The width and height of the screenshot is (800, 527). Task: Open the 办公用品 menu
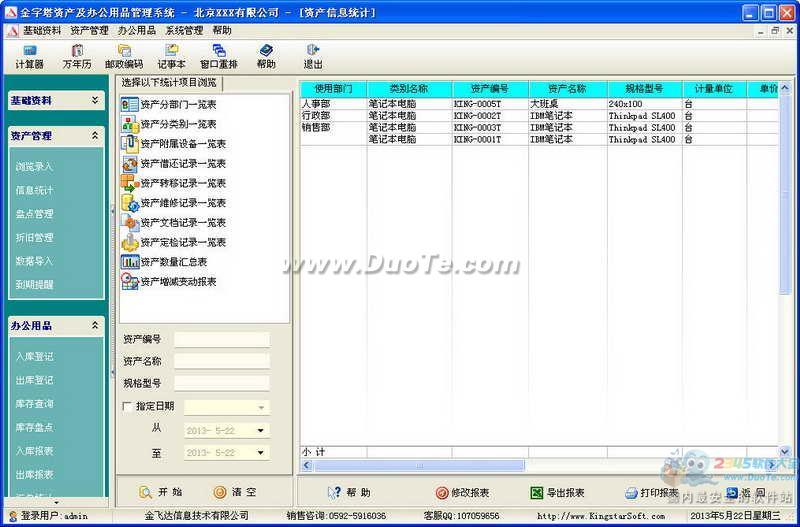pyautogui.click(x=137, y=31)
